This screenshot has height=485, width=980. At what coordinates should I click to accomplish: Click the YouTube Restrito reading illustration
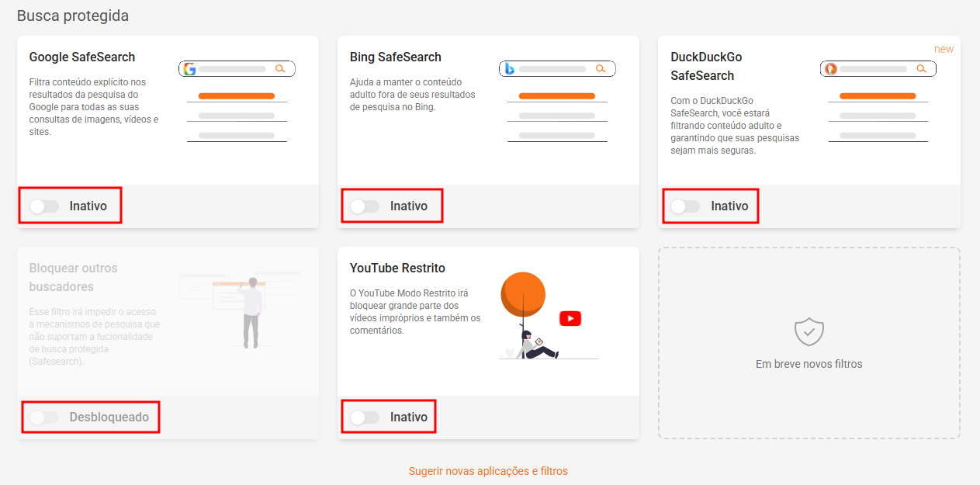(x=549, y=316)
